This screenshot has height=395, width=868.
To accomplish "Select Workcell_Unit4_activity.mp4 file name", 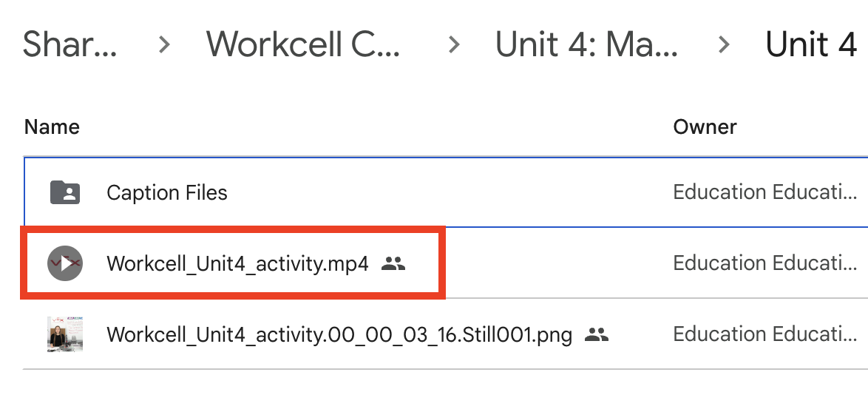I will (x=237, y=263).
